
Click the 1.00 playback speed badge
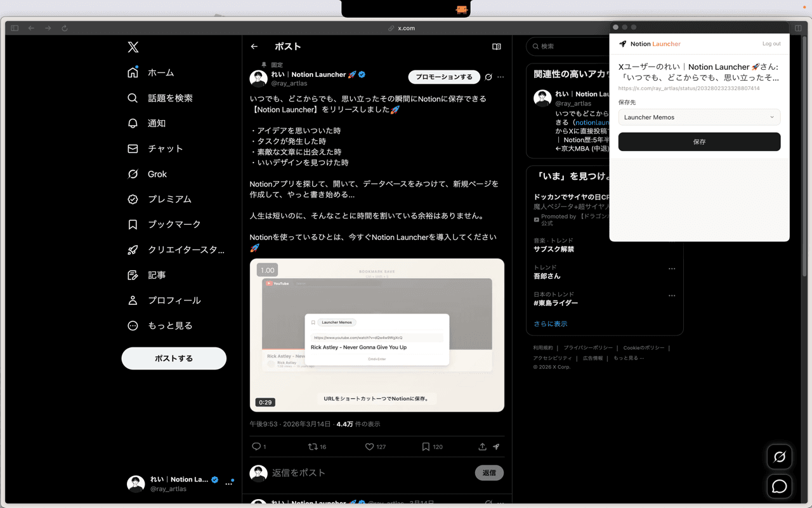click(x=267, y=270)
